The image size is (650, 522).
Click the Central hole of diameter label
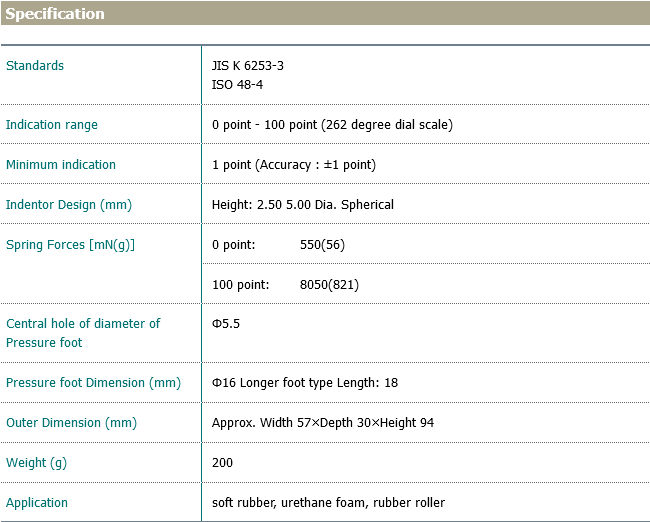click(x=83, y=324)
